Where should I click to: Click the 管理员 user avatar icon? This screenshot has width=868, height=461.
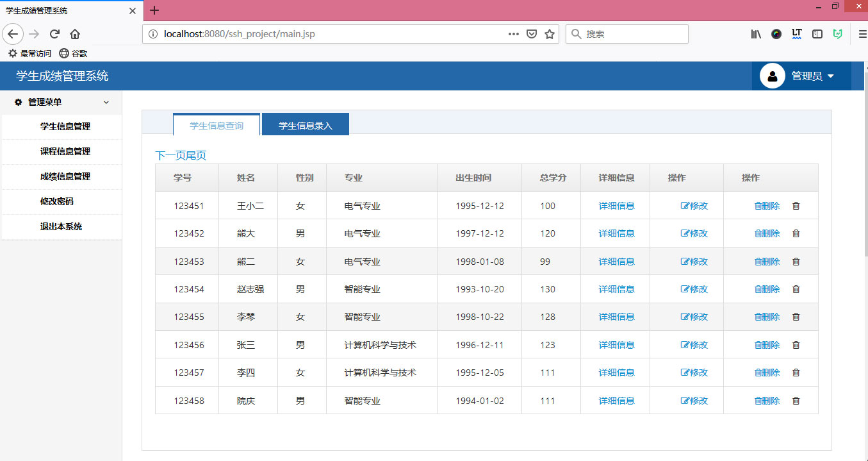click(772, 76)
